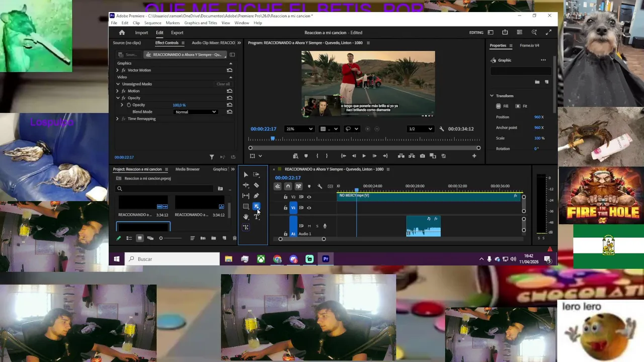Open Graphics and Titles menu

201,23
